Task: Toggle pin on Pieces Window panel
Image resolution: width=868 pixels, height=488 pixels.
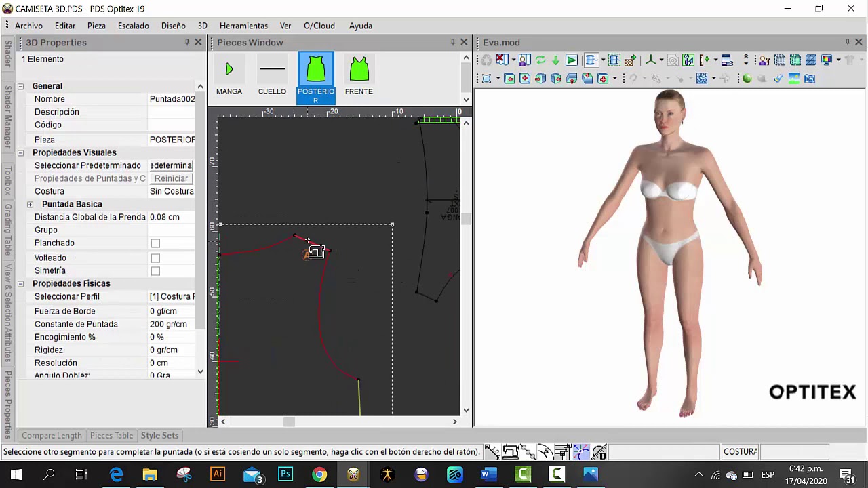Action: click(x=452, y=42)
